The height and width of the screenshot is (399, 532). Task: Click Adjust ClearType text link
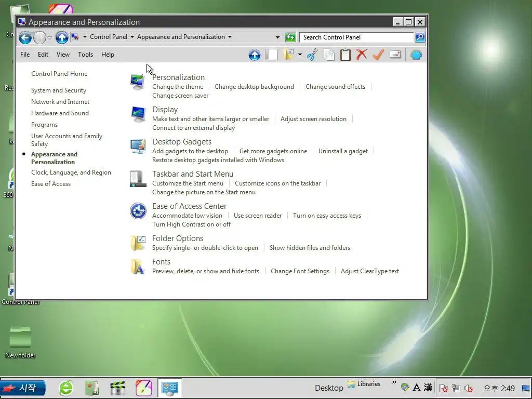(x=370, y=271)
